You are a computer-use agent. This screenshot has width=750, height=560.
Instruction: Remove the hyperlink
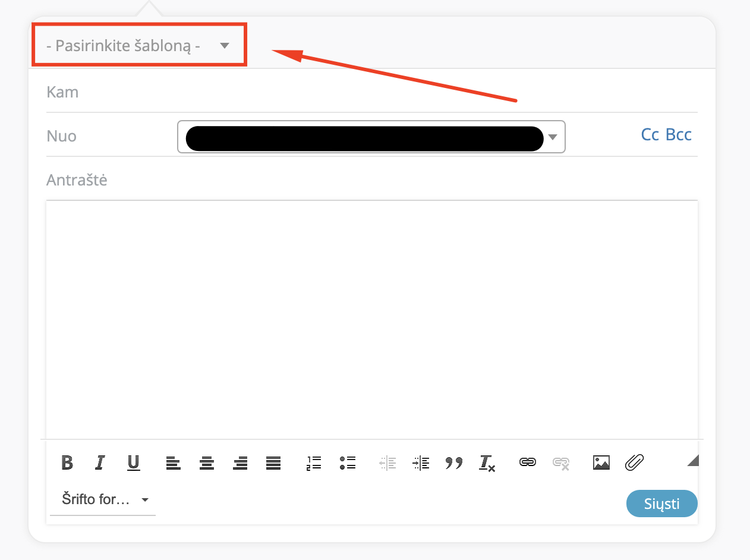(x=561, y=463)
